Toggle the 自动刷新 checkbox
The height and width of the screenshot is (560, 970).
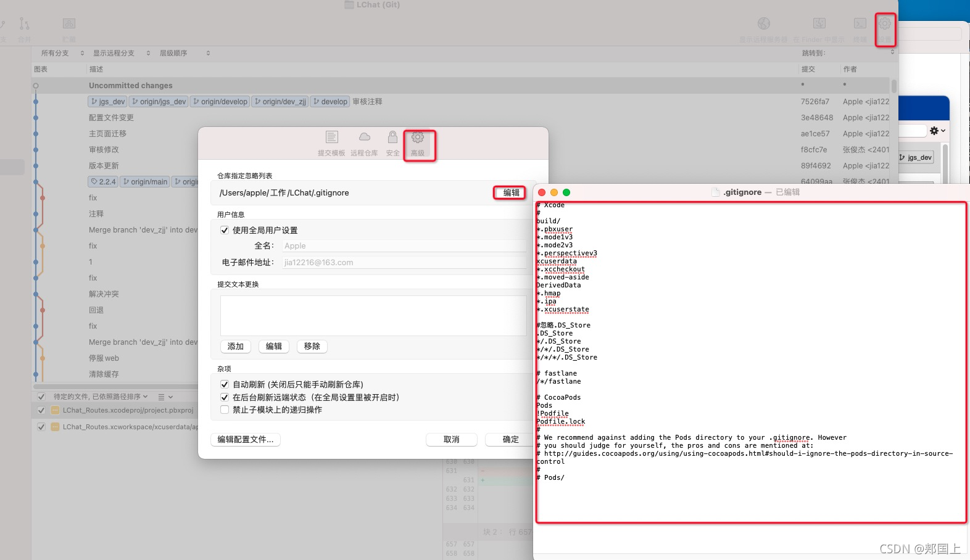(225, 384)
